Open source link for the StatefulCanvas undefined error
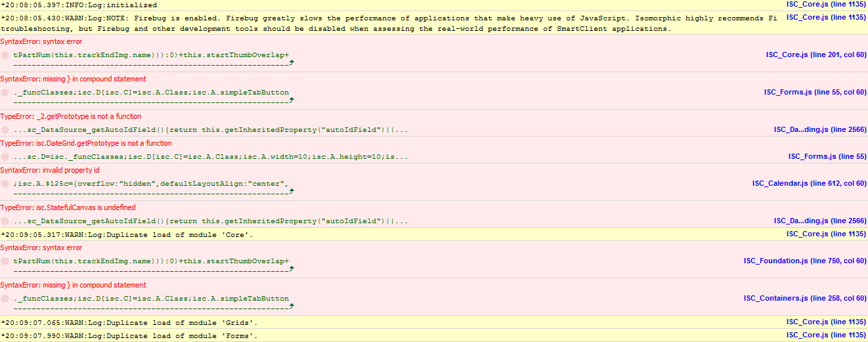Screen dimensions: 868x342 820,221
